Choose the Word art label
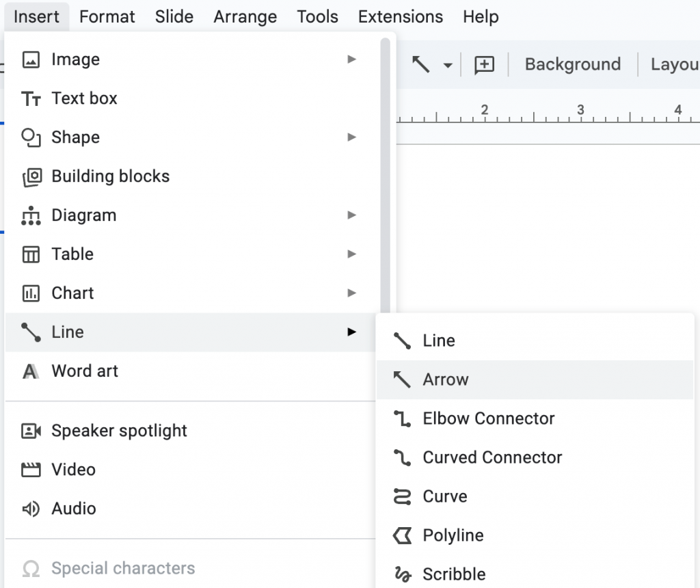Image resolution: width=700 pixels, height=588 pixels. point(85,371)
